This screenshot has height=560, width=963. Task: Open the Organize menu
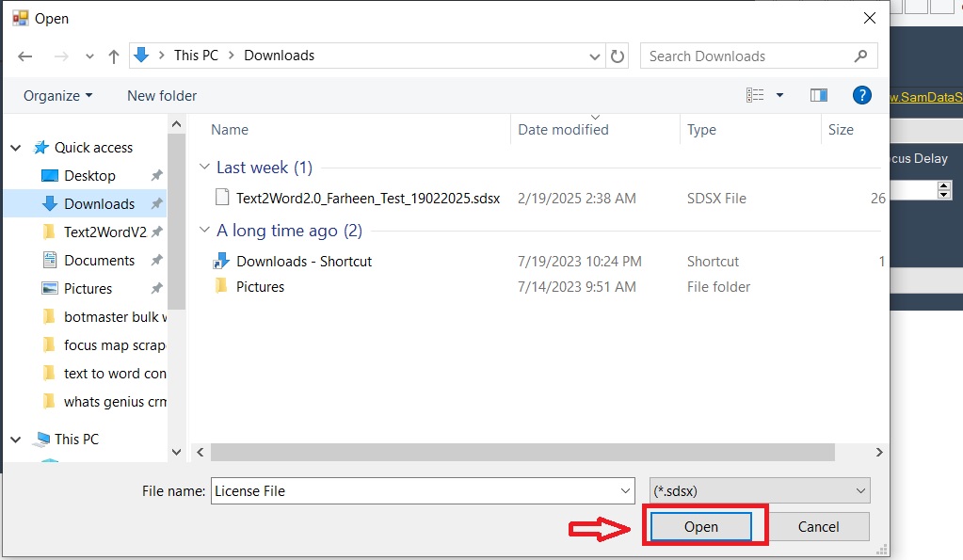point(57,96)
